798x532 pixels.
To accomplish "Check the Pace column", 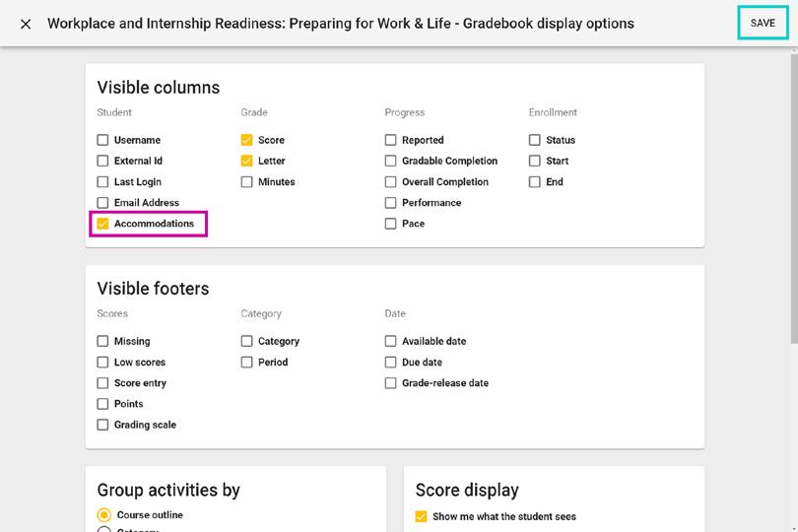I will (390, 224).
